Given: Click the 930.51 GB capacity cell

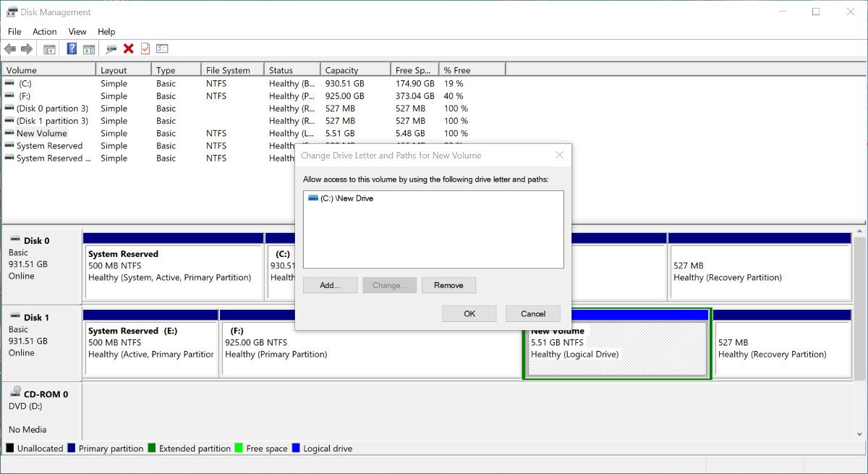Looking at the screenshot, I should [x=345, y=84].
